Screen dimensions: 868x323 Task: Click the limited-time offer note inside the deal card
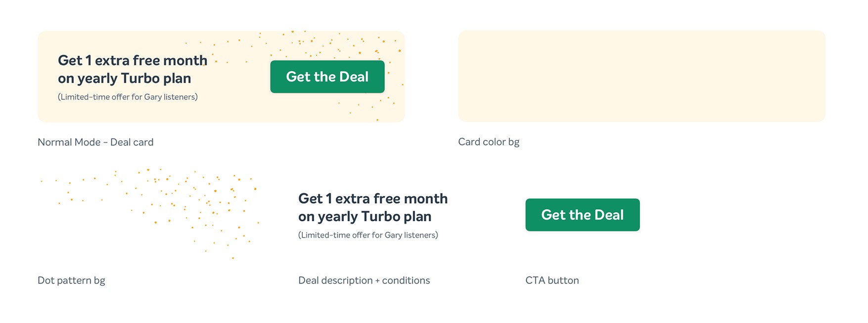(x=128, y=97)
